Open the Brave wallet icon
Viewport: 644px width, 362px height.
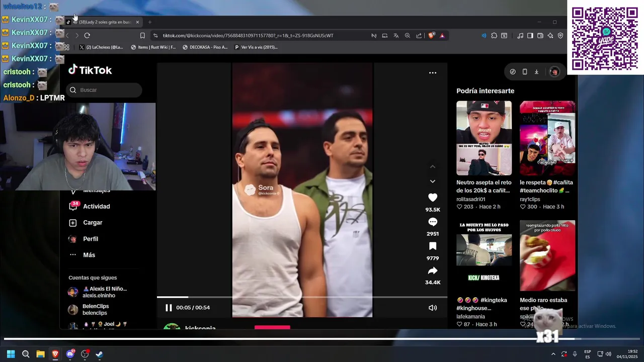(x=540, y=36)
